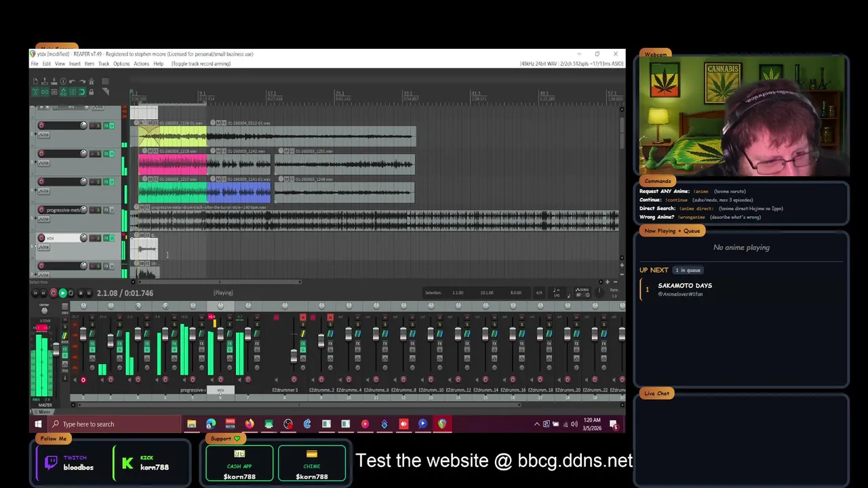
Task: Toggle grid lines in the toolbar
Action: [73, 92]
